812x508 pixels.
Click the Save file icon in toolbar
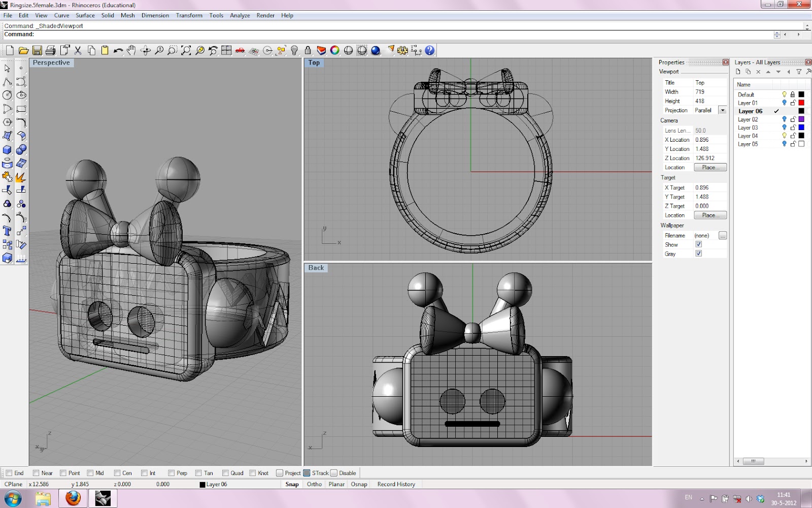[x=37, y=50]
